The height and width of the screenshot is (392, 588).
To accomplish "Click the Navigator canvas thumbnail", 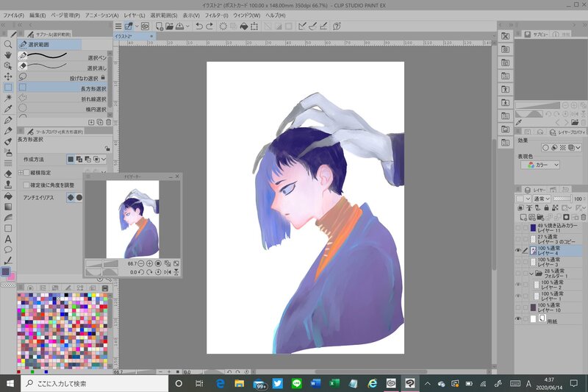I will coord(133,219).
